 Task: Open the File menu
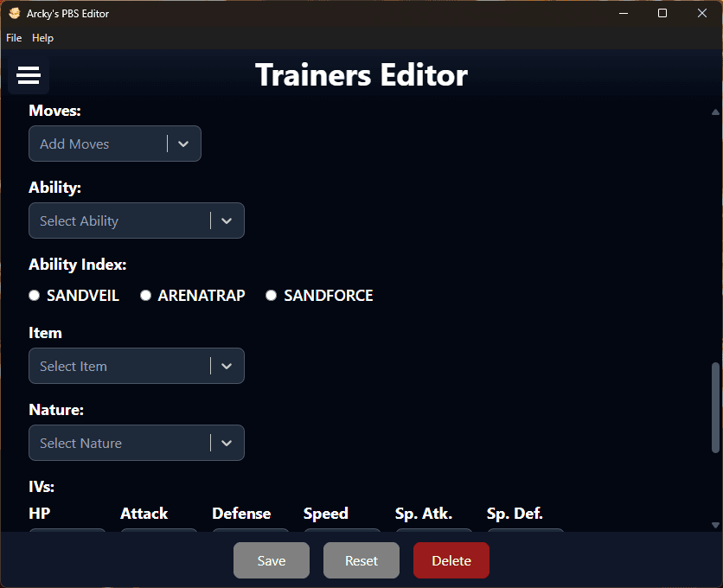click(x=14, y=38)
